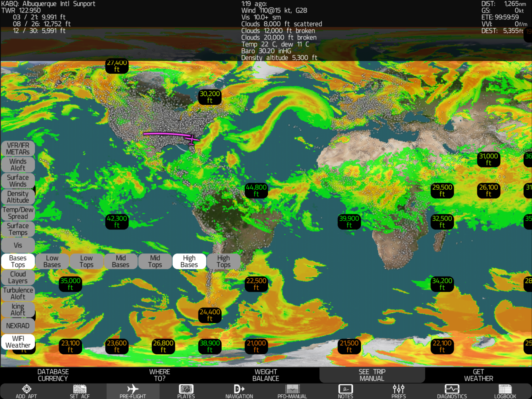Screen dimensions: 532x399
Task: Click Get Weather
Action: pos(478,375)
